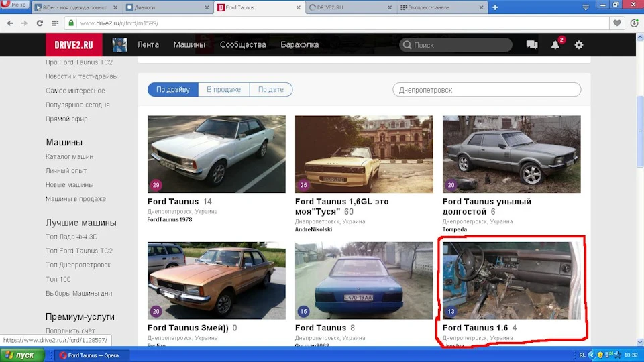Open the notifications bell icon
The width and height of the screenshot is (644, 362).
tap(555, 45)
